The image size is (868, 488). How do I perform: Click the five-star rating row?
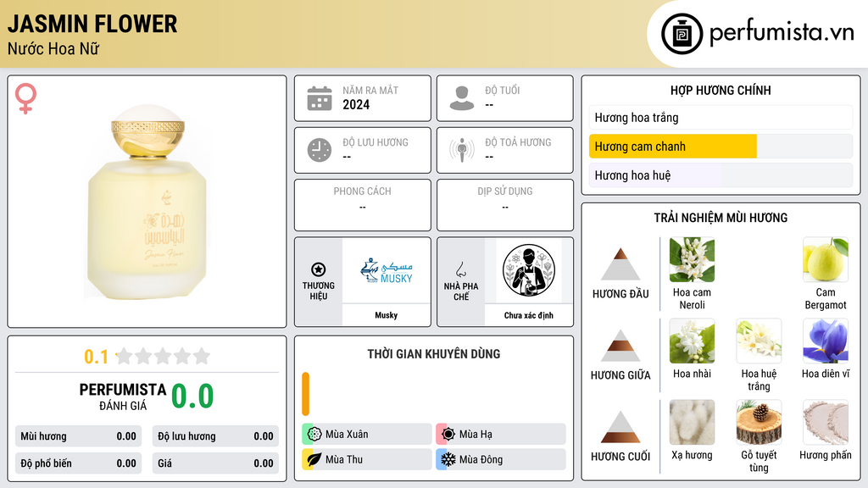pos(163,356)
